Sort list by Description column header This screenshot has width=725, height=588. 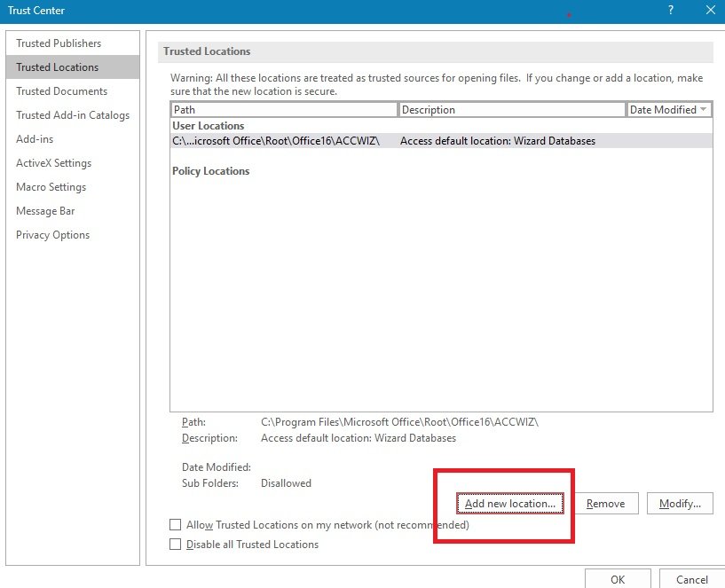tap(512, 110)
